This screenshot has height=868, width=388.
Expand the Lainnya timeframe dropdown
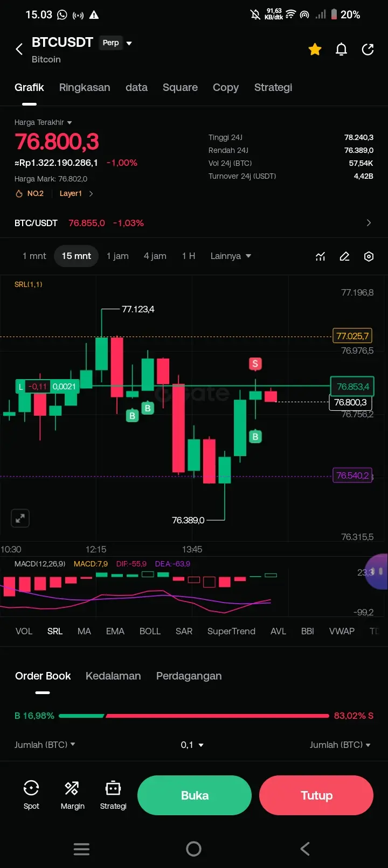[x=231, y=256]
